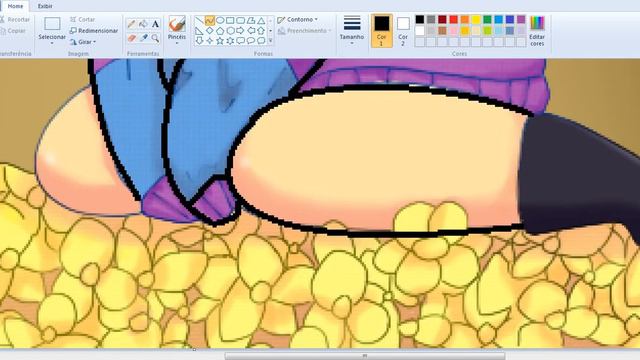The width and height of the screenshot is (640, 360).
Task: Switch to the Home tab
Action: [x=16, y=6]
